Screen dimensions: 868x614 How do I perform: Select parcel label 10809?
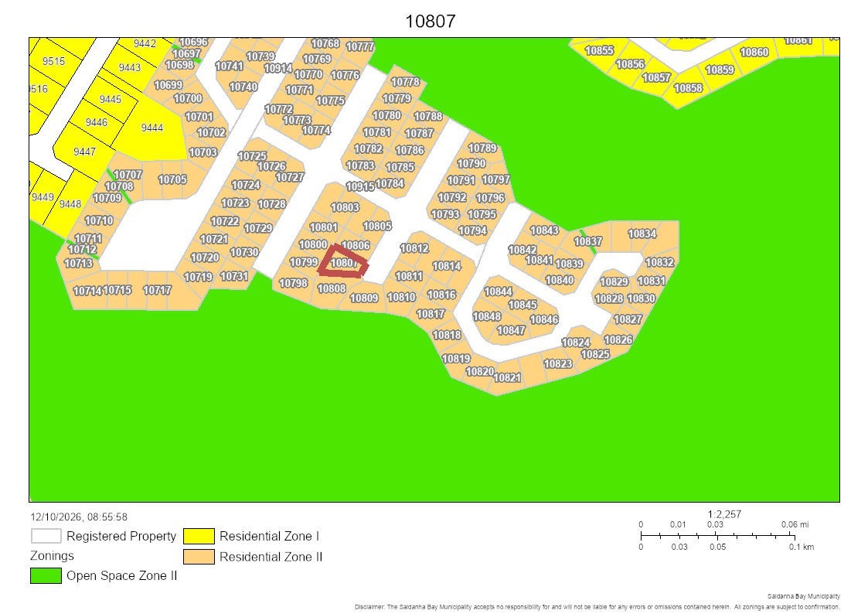click(x=364, y=298)
